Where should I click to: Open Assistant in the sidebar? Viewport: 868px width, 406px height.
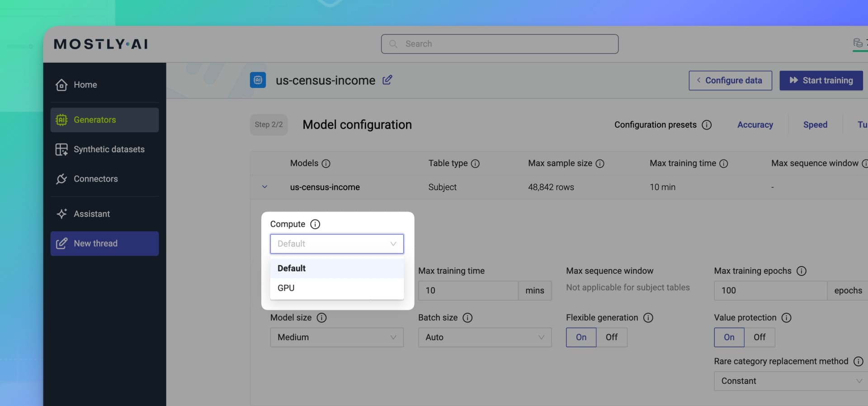104,214
